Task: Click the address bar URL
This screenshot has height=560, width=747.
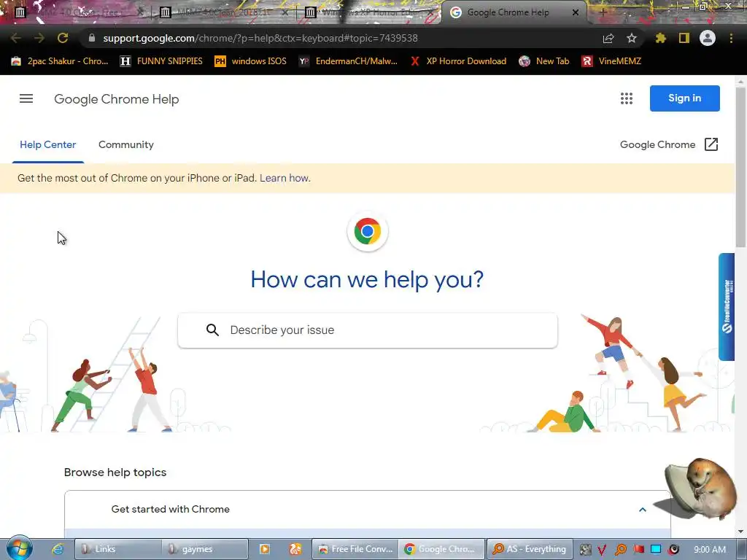Action: coord(260,38)
